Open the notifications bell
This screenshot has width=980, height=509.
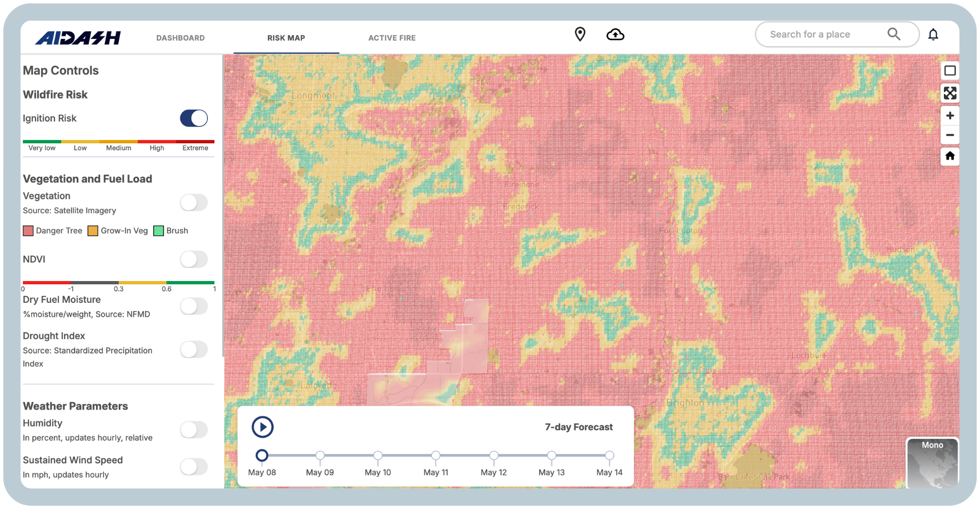(933, 34)
